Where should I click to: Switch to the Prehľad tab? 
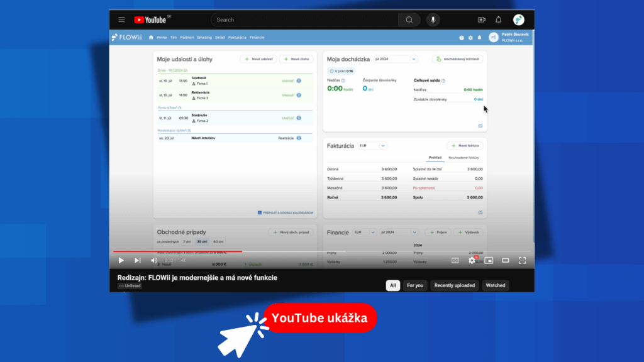click(435, 158)
